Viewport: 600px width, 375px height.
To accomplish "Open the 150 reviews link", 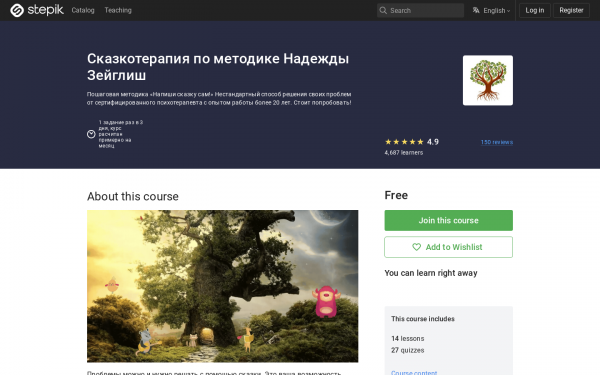I will tap(497, 142).
